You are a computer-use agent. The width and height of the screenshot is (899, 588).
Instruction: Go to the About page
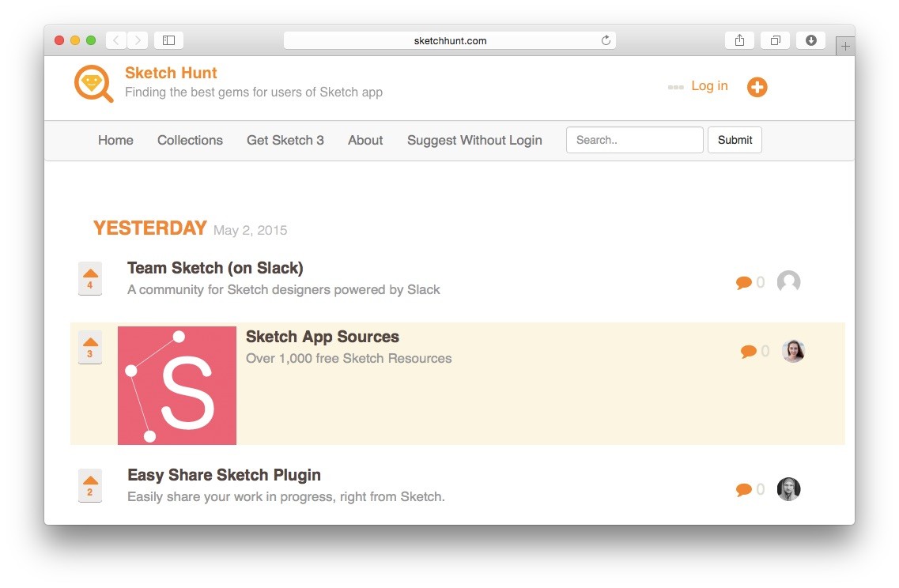[365, 140]
